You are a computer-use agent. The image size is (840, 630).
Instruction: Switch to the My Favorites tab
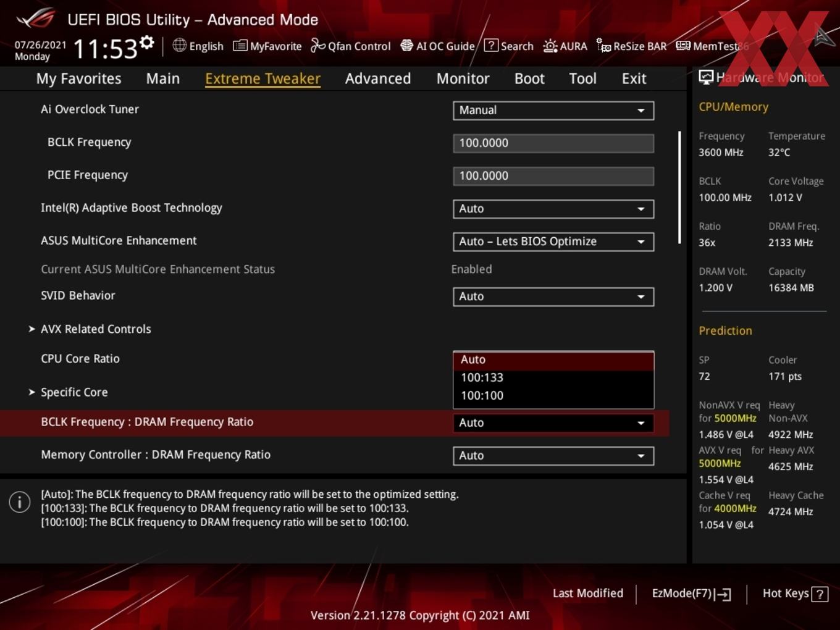(x=78, y=78)
